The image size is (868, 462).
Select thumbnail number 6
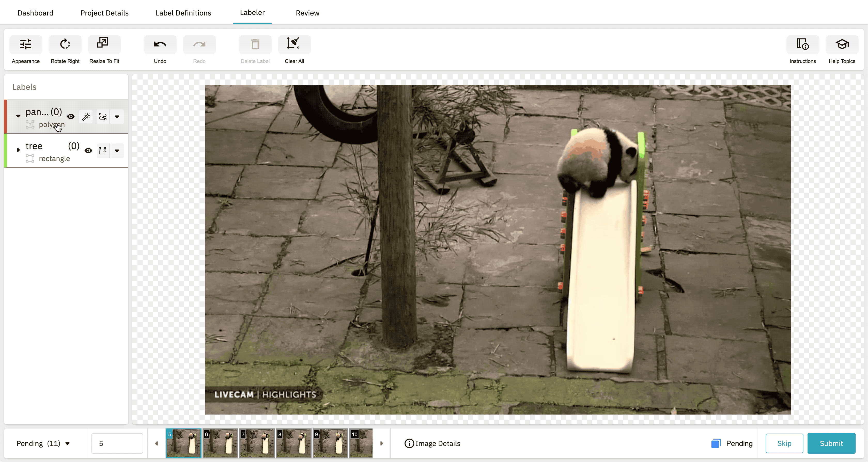(x=220, y=443)
